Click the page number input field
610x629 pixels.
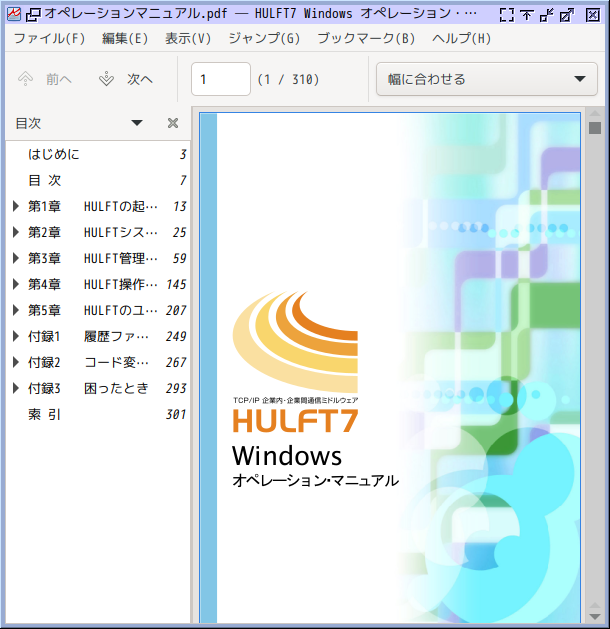(x=221, y=79)
